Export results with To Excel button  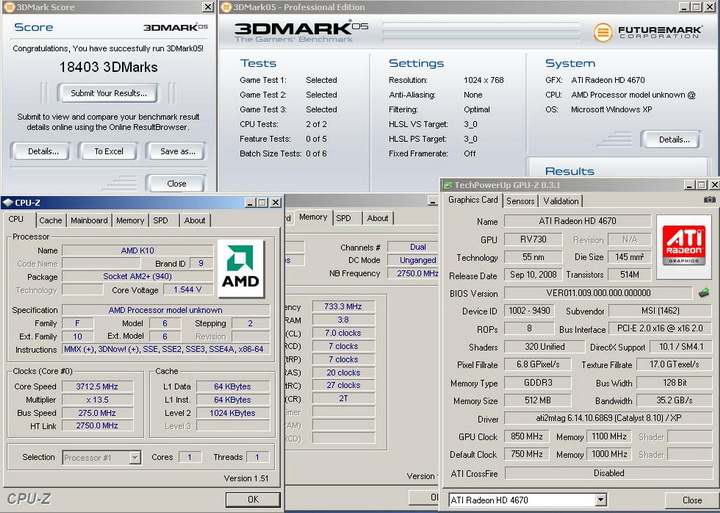pyautogui.click(x=109, y=151)
